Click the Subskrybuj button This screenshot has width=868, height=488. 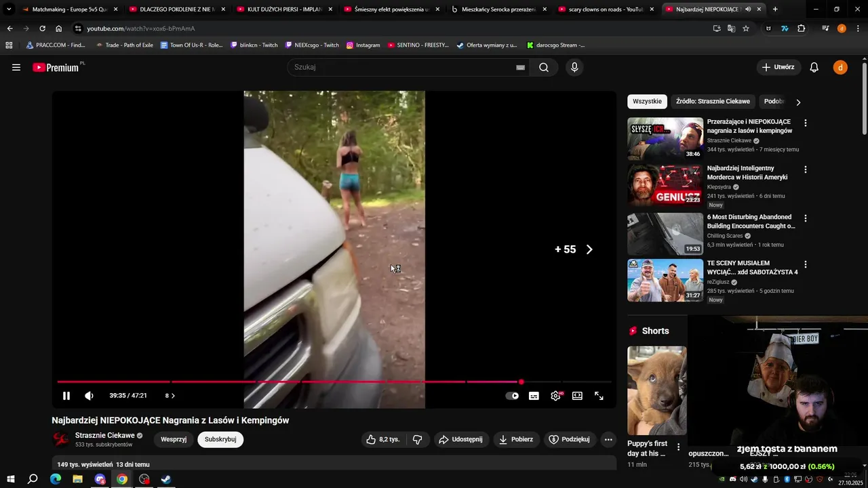(x=220, y=439)
